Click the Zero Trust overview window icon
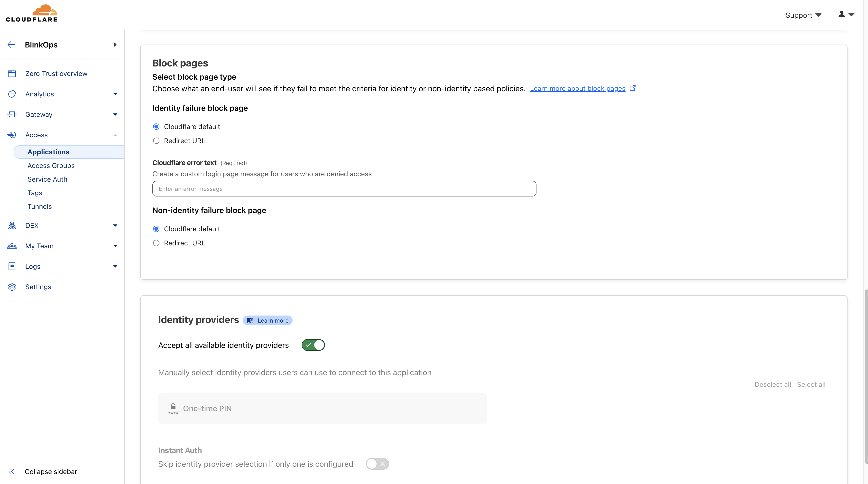 (x=12, y=74)
